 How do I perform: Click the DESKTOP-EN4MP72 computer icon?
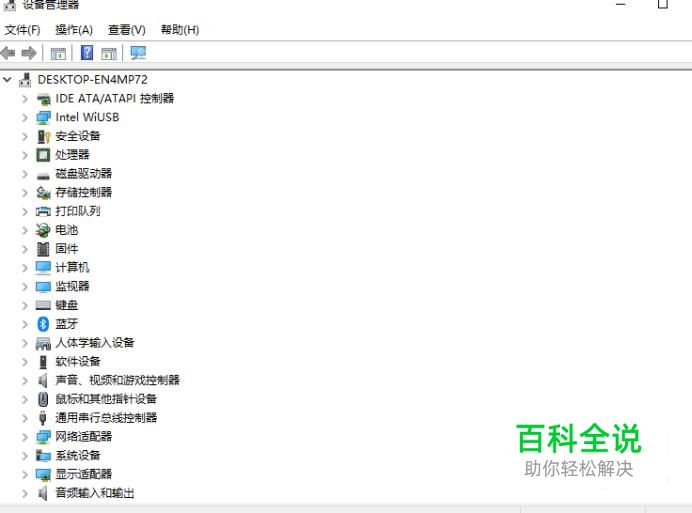(x=25, y=80)
